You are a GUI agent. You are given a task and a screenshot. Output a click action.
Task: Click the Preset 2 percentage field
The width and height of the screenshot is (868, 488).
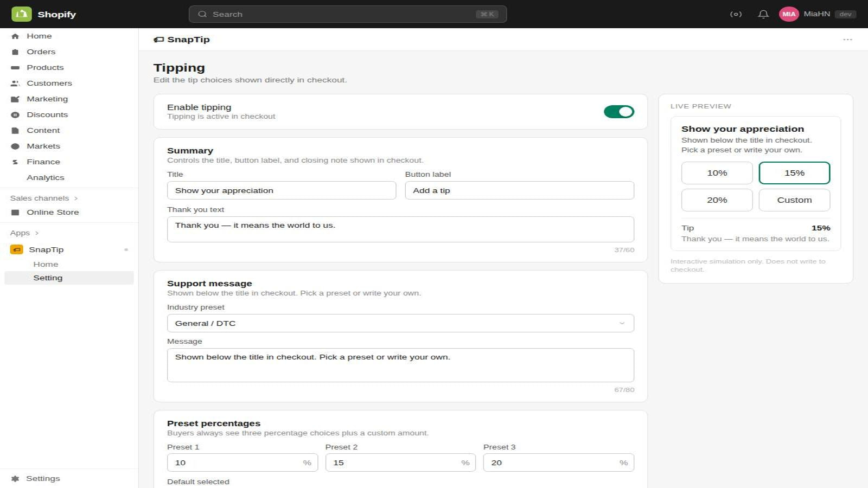coord(400,463)
